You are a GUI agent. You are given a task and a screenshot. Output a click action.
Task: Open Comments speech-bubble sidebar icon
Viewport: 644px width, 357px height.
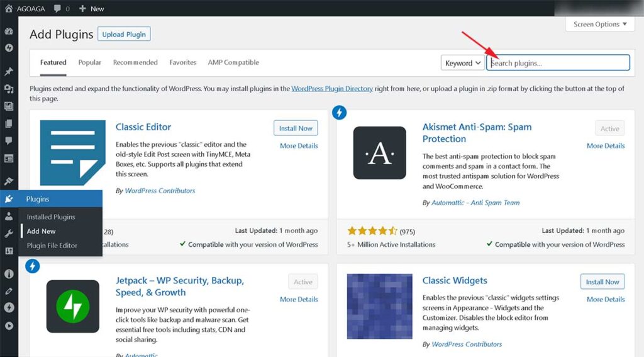tap(9, 140)
